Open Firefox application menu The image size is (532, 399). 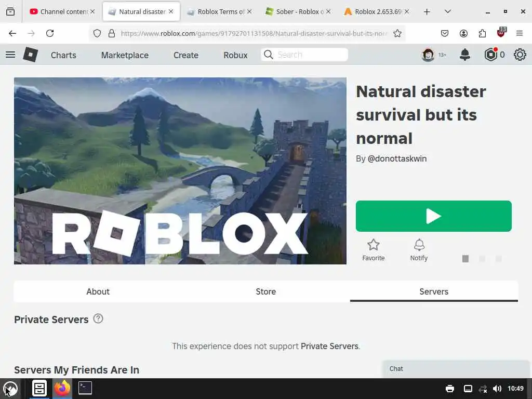point(520,33)
